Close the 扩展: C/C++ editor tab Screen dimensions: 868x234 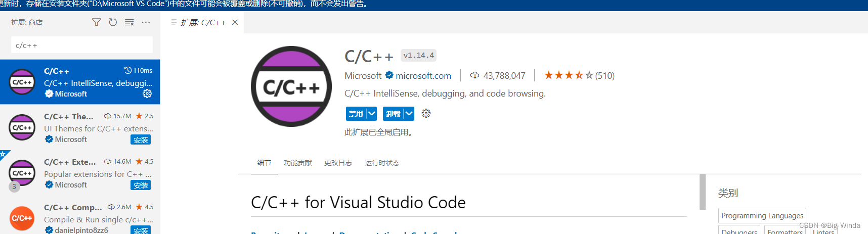tap(235, 22)
